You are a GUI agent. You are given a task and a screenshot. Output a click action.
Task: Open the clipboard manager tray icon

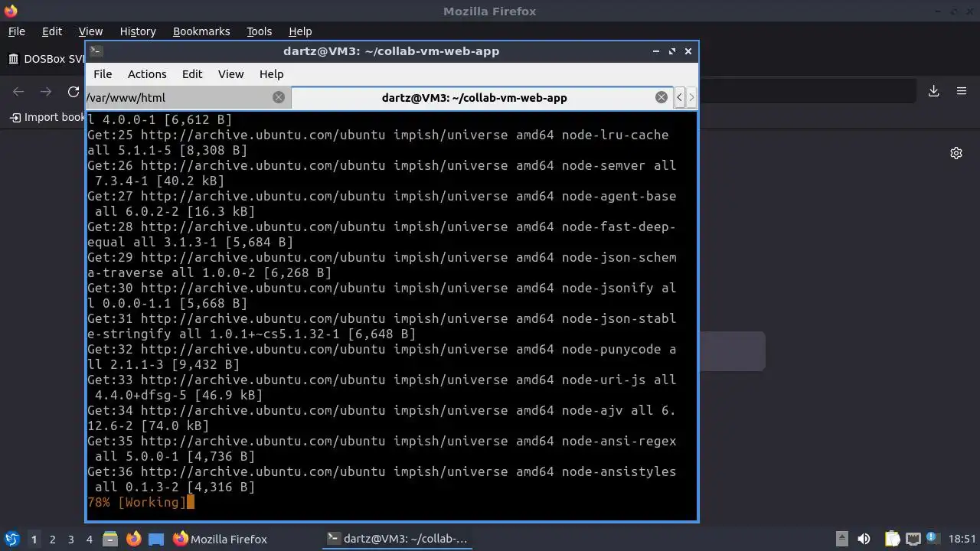coord(892,539)
